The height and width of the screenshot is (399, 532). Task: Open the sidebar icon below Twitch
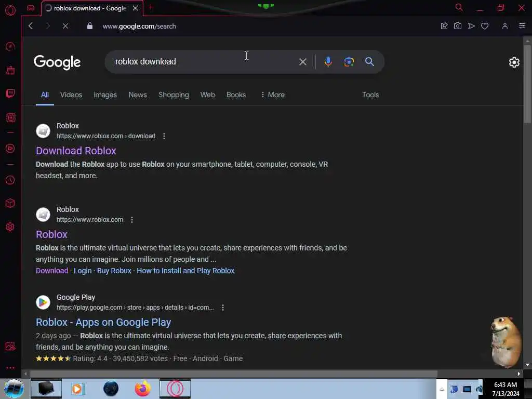coord(10,118)
